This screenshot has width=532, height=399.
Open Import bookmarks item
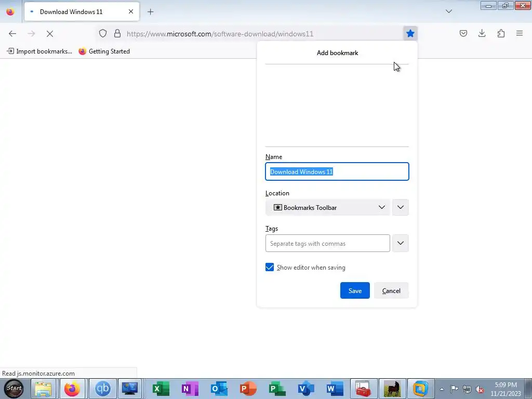(39, 51)
